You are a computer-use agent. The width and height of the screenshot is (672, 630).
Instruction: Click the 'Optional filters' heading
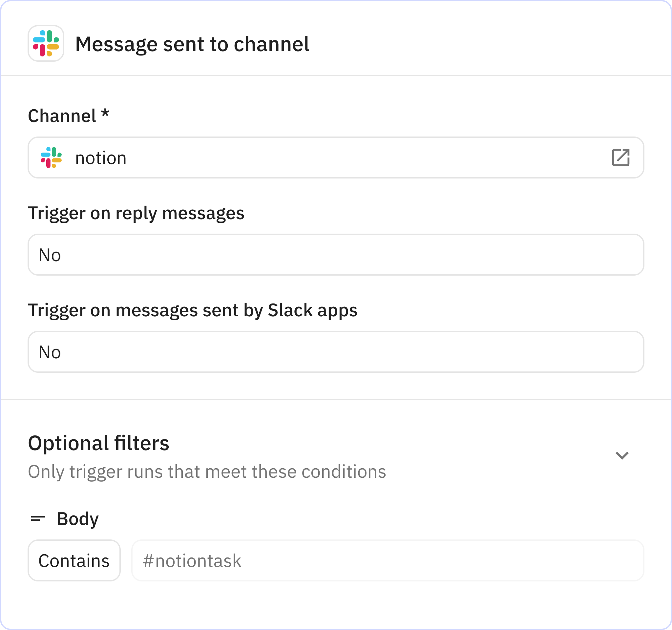pyautogui.click(x=99, y=443)
